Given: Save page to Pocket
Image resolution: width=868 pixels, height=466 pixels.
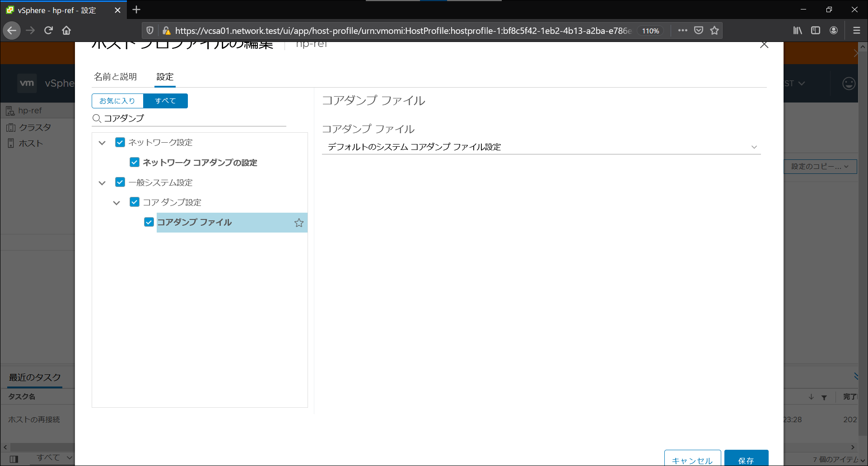Looking at the screenshot, I should (699, 30).
